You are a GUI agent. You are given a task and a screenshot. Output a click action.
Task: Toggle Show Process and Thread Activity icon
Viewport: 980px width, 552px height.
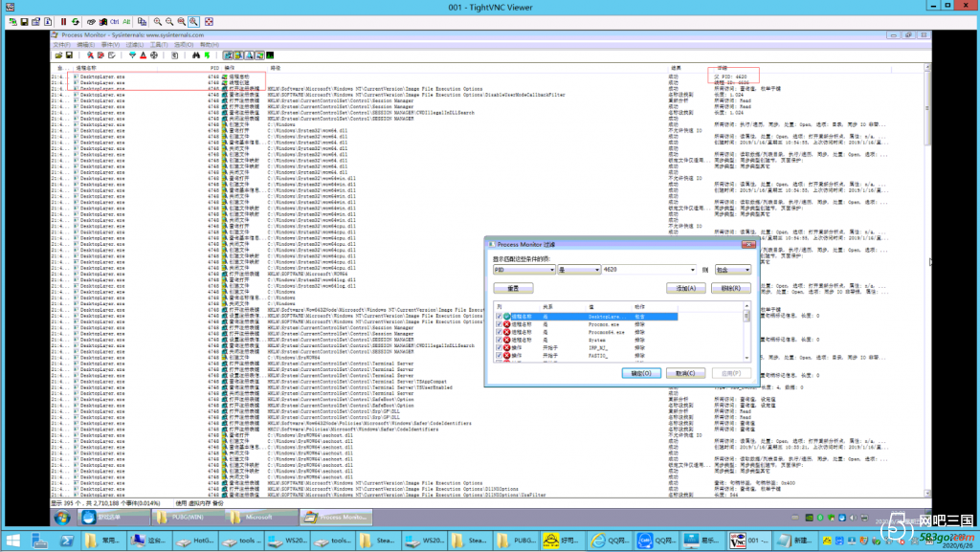tap(260, 55)
